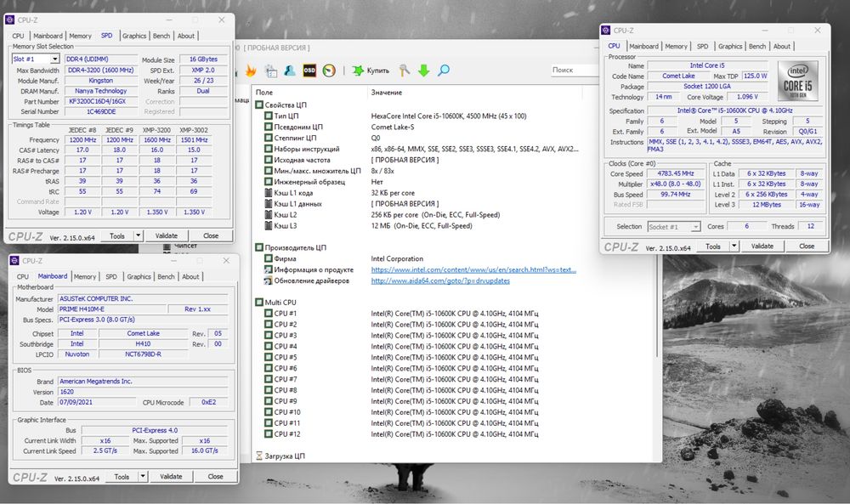The height and width of the screenshot is (504, 850).
Task: Click the Псевдоним ЦП row in AIDA64
Action: [417, 127]
